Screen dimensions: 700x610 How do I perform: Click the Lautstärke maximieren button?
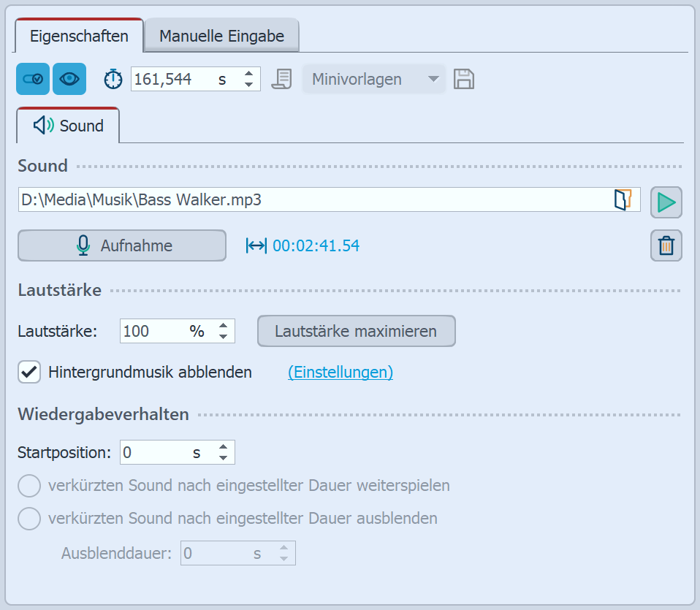tap(356, 331)
